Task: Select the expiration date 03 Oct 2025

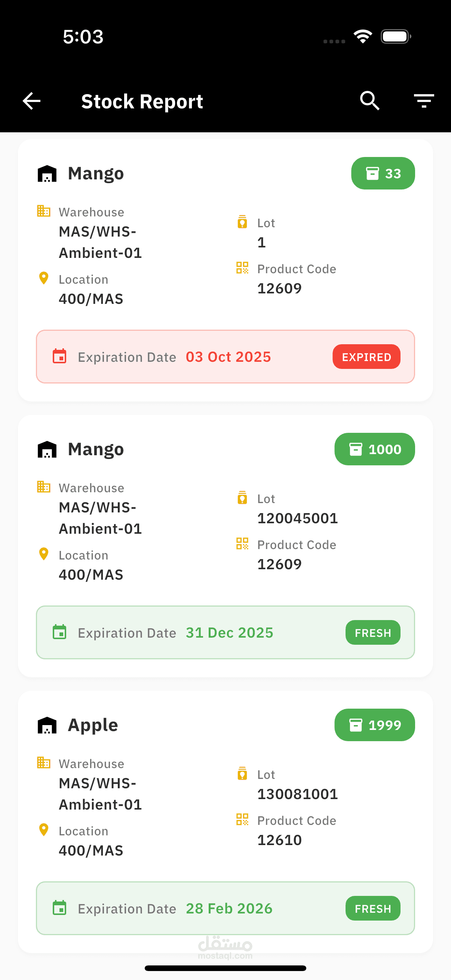Action: [x=228, y=357]
